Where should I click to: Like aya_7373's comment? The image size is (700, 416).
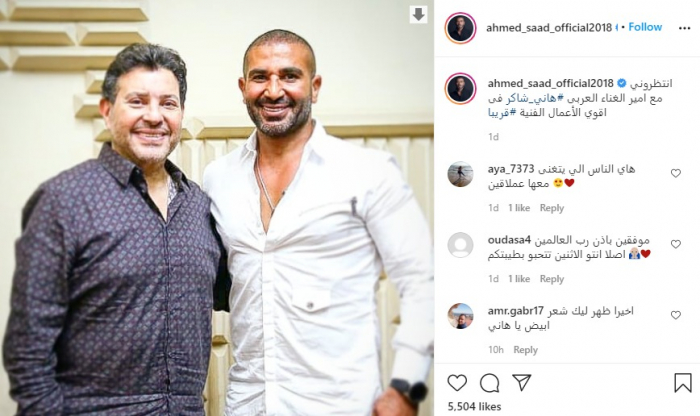(x=676, y=173)
